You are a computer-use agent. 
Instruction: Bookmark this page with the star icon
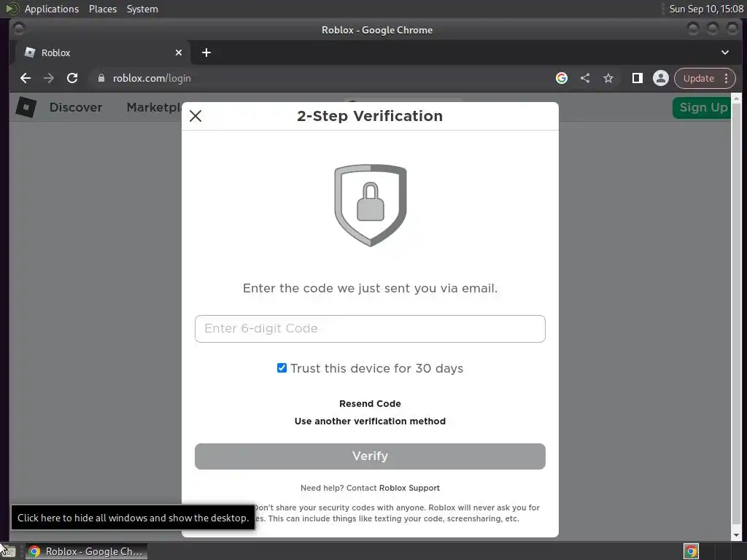point(608,78)
